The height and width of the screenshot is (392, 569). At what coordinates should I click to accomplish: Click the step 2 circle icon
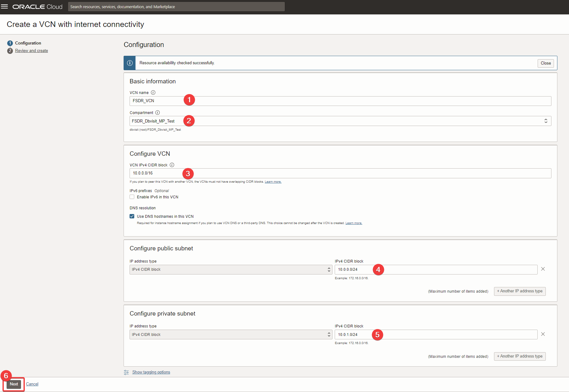10,51
